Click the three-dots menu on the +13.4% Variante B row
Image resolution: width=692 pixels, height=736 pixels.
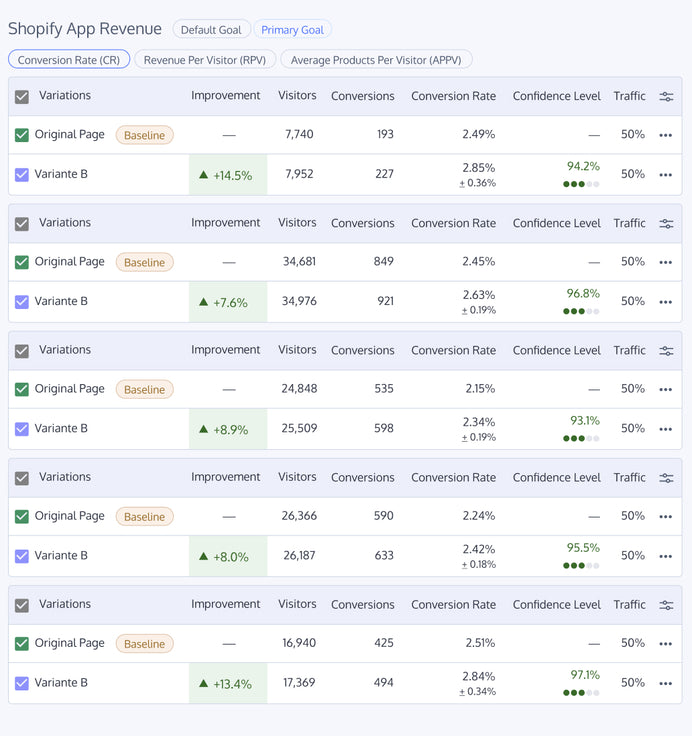[x=666, y=683]
